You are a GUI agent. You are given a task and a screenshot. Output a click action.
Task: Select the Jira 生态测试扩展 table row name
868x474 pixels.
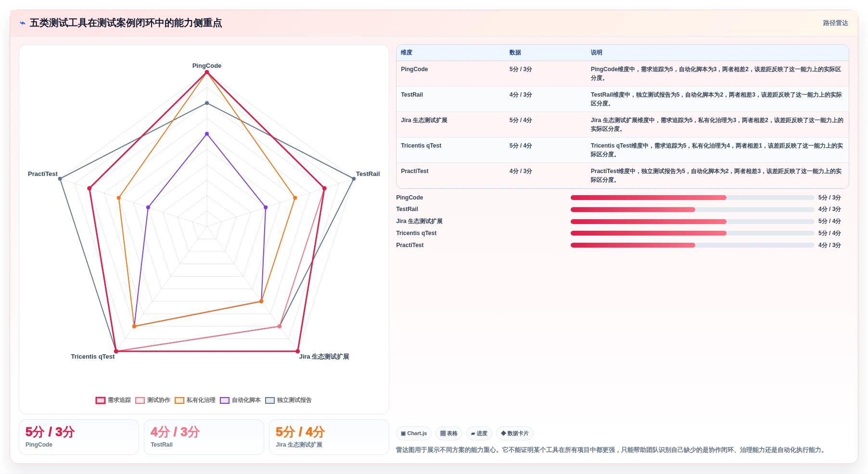pos(424,120)
